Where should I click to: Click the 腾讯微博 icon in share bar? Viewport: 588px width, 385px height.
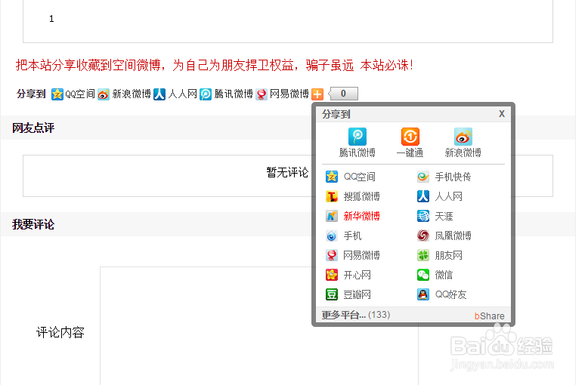tap(206, 94)
